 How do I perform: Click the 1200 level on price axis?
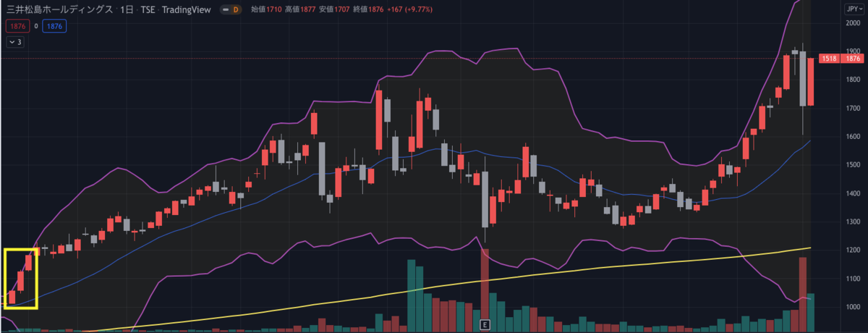coord(853,250)
